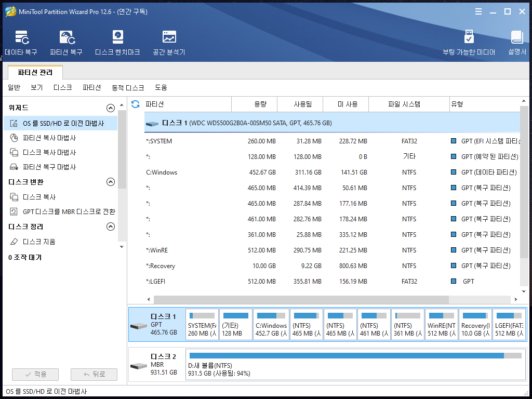Open the 일반 menu
The height and width of the screenshot is (399, 532).
[x=14, y=87]
